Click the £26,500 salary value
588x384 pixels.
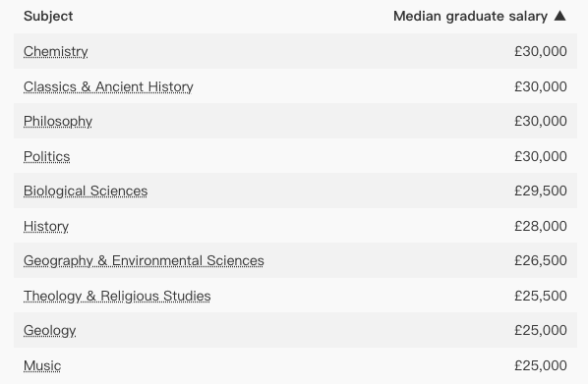tap(541, 260)
